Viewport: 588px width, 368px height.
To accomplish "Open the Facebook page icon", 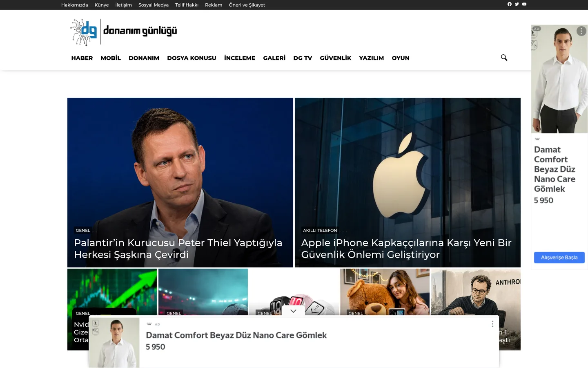I will pyautogui.click(x=510, y=4).
